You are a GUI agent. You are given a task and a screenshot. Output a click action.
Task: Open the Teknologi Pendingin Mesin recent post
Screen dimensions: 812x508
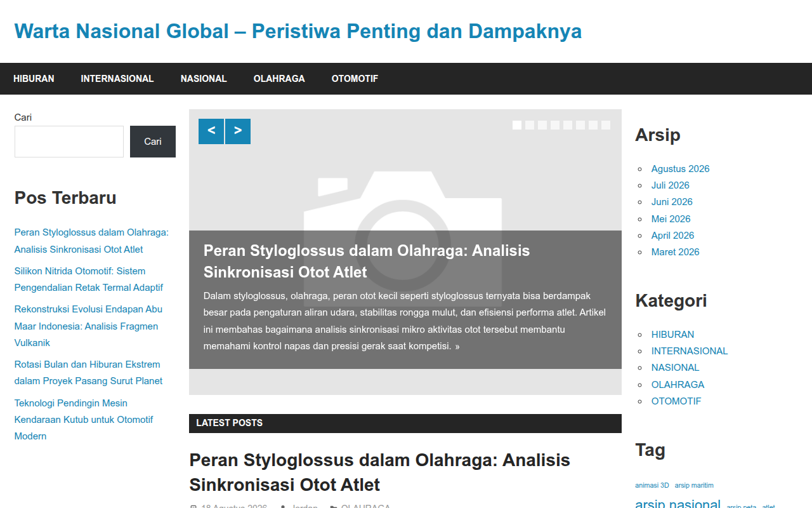click(84, 420)
